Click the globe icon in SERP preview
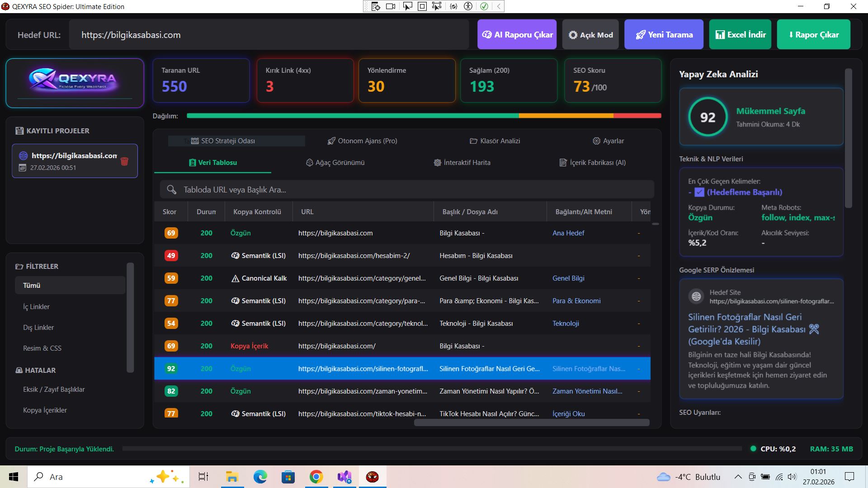This screenshot has height=488, width=868. tap(696, 296)
